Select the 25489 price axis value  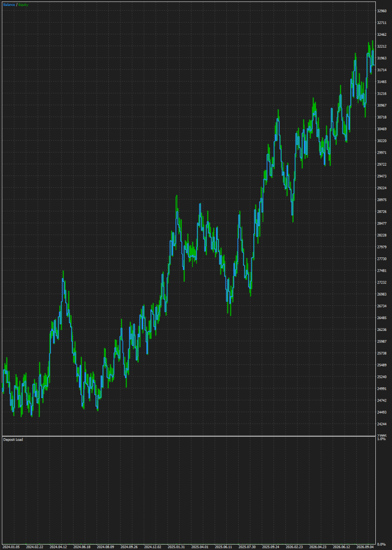click(382, 365)
